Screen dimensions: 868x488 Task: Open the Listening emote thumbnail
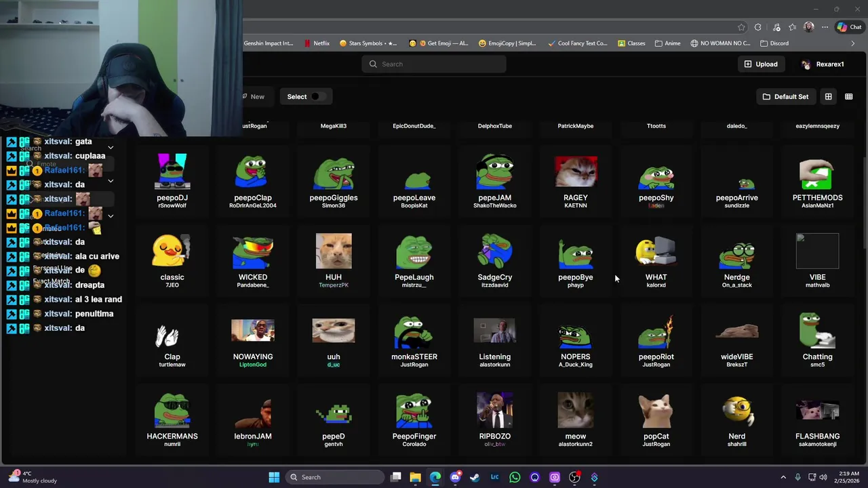[x=495, y=331]
